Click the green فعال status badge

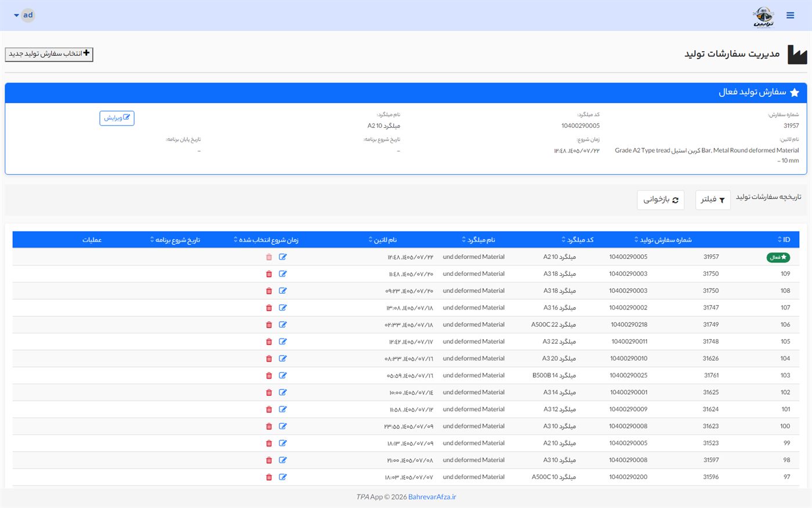click(778, 257)
